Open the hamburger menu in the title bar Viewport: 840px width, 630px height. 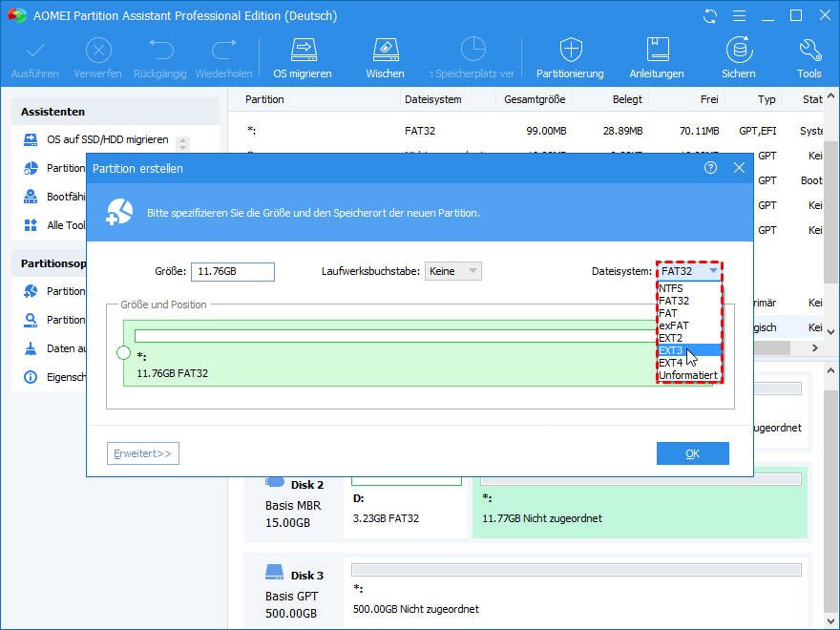[x=739, y=16]
